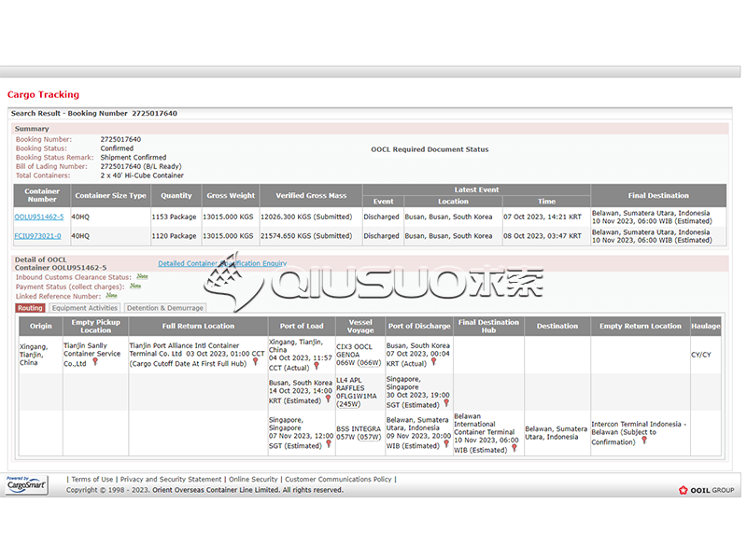The width and height of the screenshot is (747, 560).
Task: Click map pin for Singapore 30 Oct discharge
Action: coord(446,403)
